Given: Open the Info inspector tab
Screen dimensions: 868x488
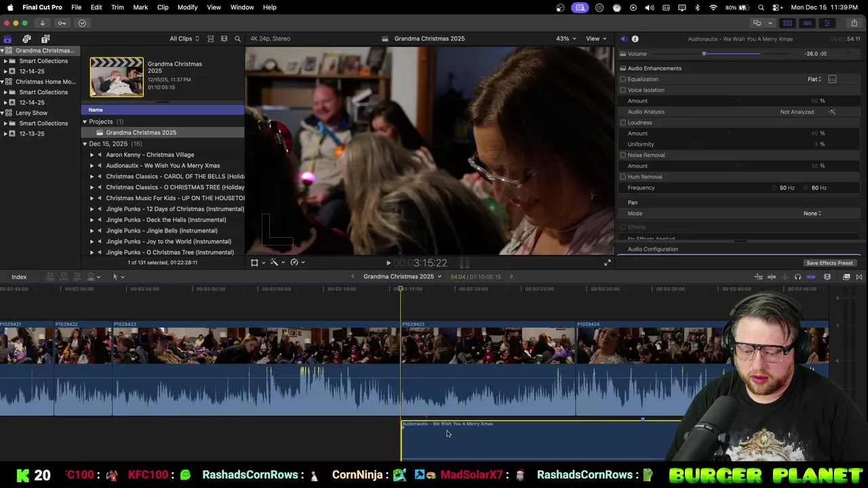Looking at the screenshot, I should 635,39.
